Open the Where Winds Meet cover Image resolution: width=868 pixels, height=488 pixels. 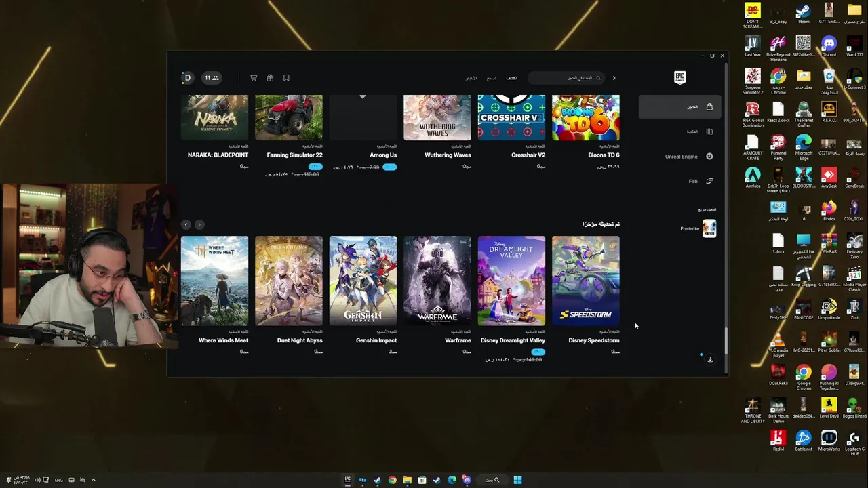tap(214, 281)
